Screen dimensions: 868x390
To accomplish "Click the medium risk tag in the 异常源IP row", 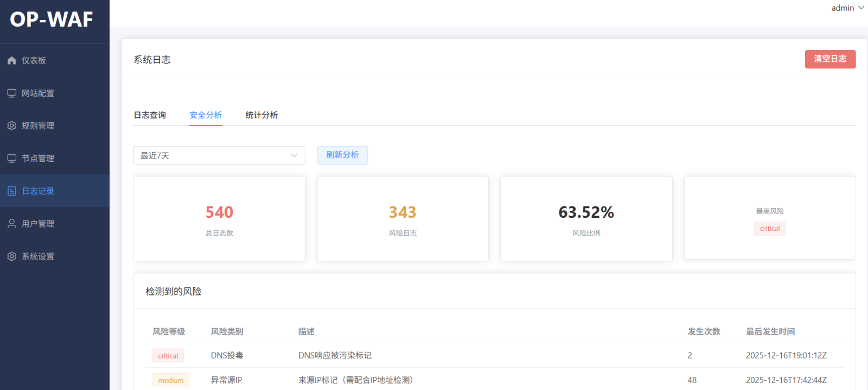I will click(170, 380).
